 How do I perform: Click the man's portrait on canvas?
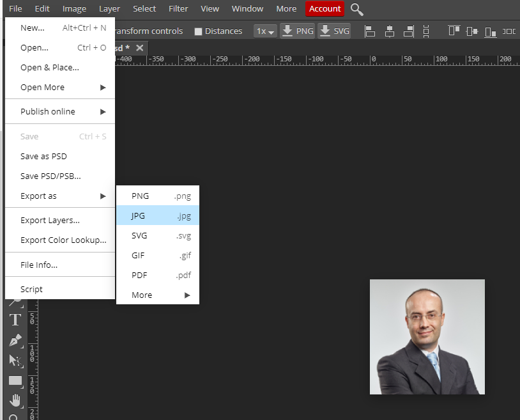pyautogui.click(x=427, y=337)
